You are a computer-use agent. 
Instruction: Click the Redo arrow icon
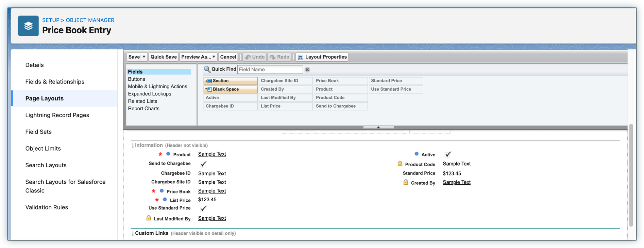click(x=273, y=57)
